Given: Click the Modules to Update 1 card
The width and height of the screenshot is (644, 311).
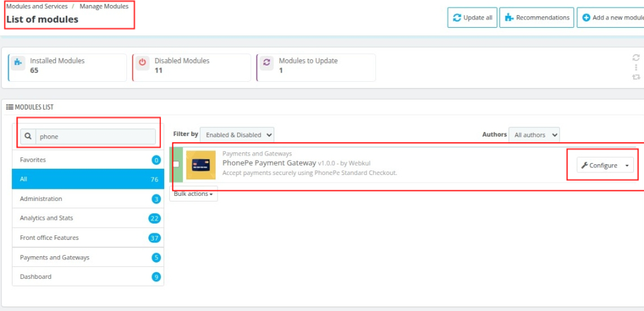Looking at the screenshot, I should coord(316,67).
